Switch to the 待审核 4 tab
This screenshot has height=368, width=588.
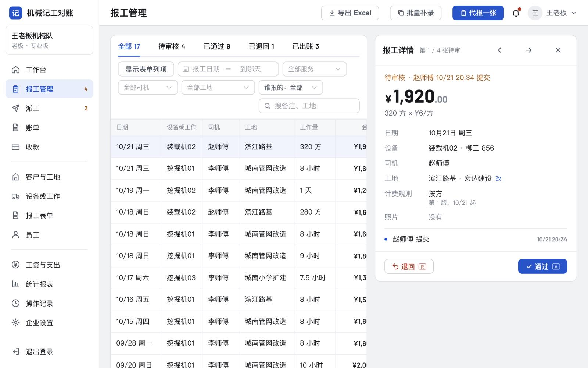point(172,46)
